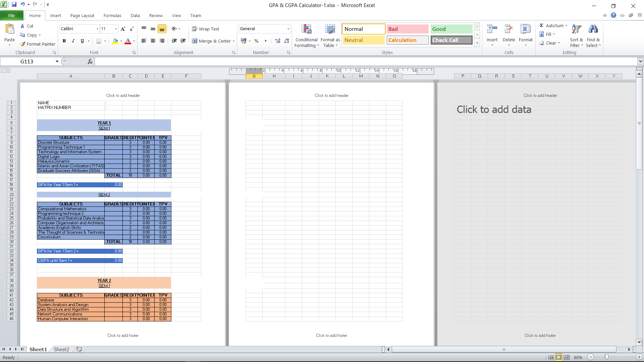Click the Insert Function fx icon
The height and width of the screenshot is (362, 644).
(x=90, y=61)
